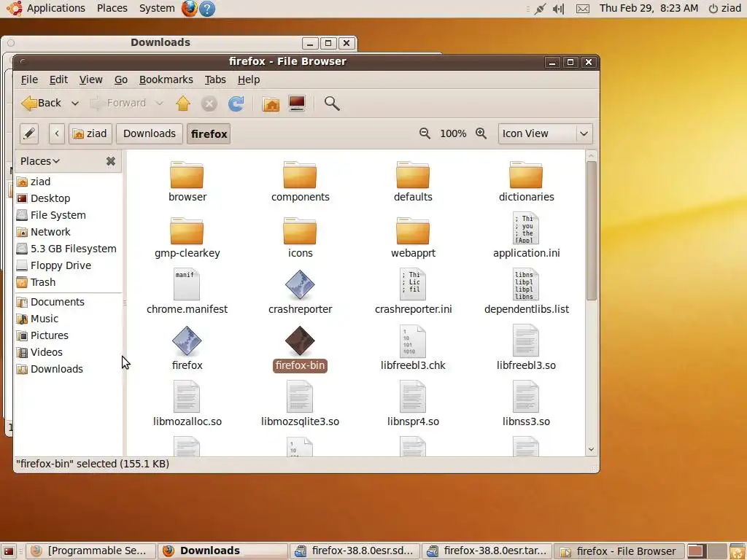Toggle the text location entry pencil button

tap(29, 134)
